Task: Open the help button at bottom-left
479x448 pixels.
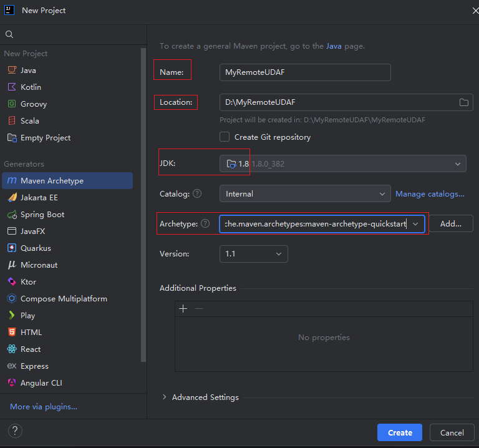Action: coord(15,431)
